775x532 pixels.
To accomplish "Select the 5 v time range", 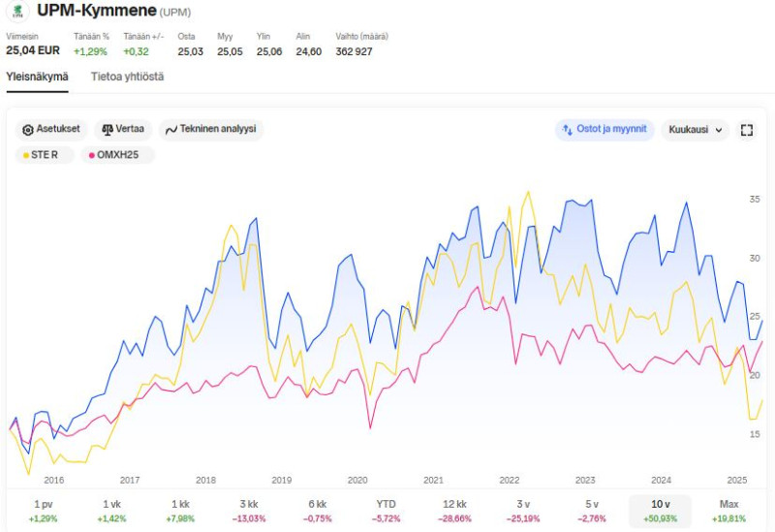I will tap(592, 511).
